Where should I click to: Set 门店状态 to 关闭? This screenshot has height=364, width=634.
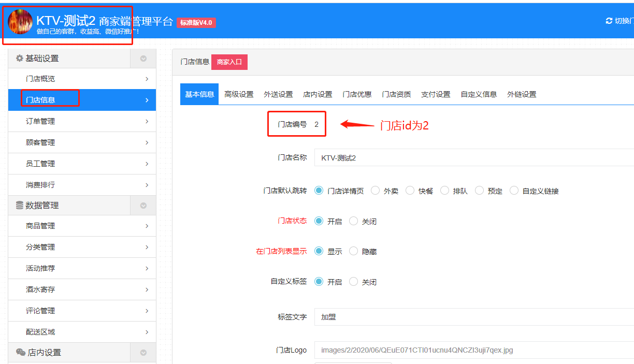353,221
